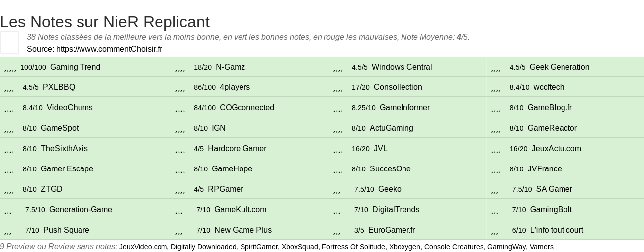The image size is (644, 252).
Task: Select GameReactor review
Action: 552,128
